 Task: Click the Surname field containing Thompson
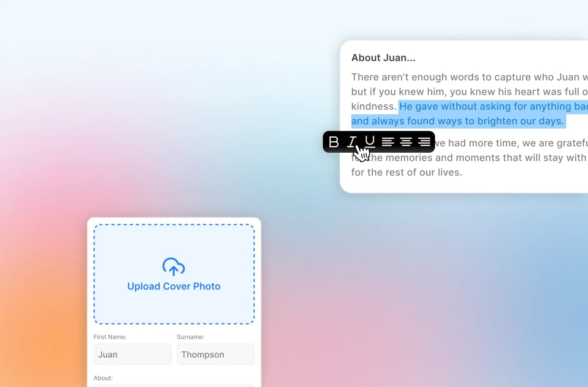(215, 354)
